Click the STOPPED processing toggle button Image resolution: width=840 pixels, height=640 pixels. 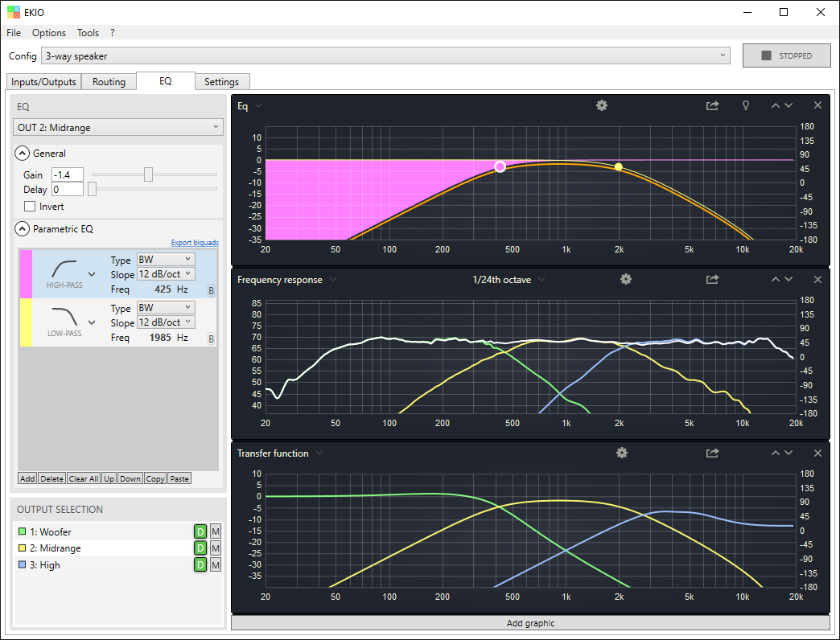pyautogui.click(x=786, y=55)
